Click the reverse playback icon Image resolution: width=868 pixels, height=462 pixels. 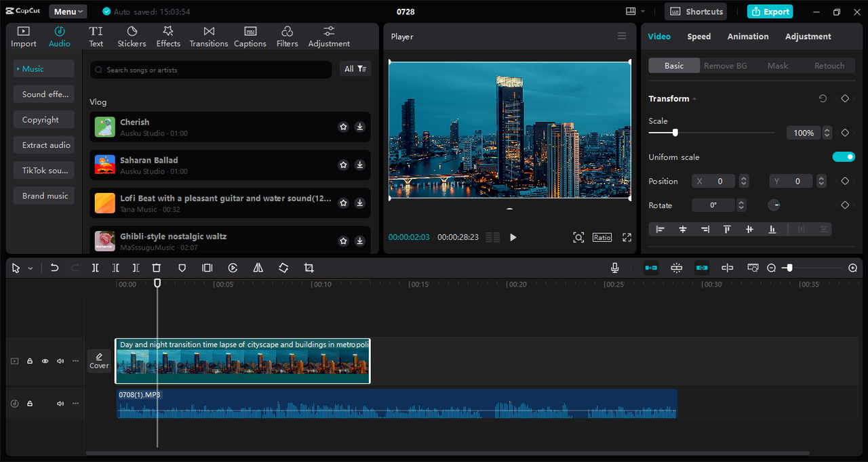point(233,268)
